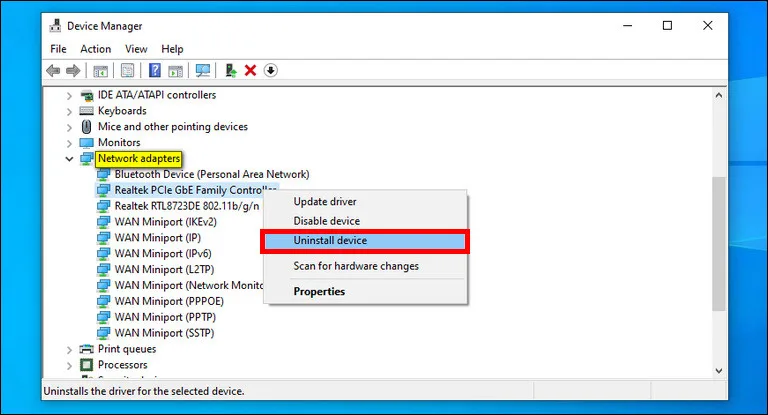The height and width of the screenshot is (415, 768).
Task: Click the Forward arrow toolbar icon
Action: (x=73, y=71)
